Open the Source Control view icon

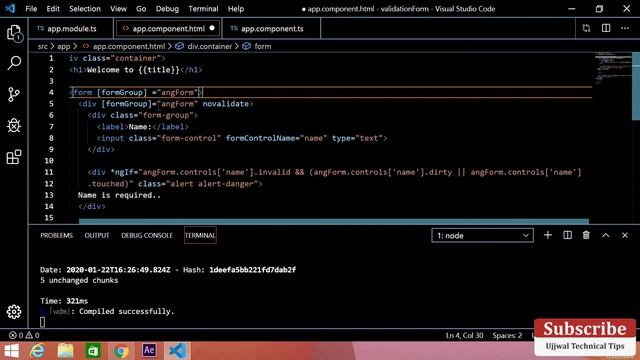(14, 95)
